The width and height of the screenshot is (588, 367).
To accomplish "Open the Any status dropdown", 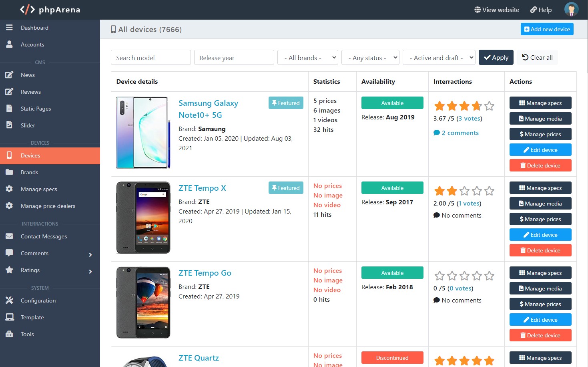I will [x=370, y=57].
